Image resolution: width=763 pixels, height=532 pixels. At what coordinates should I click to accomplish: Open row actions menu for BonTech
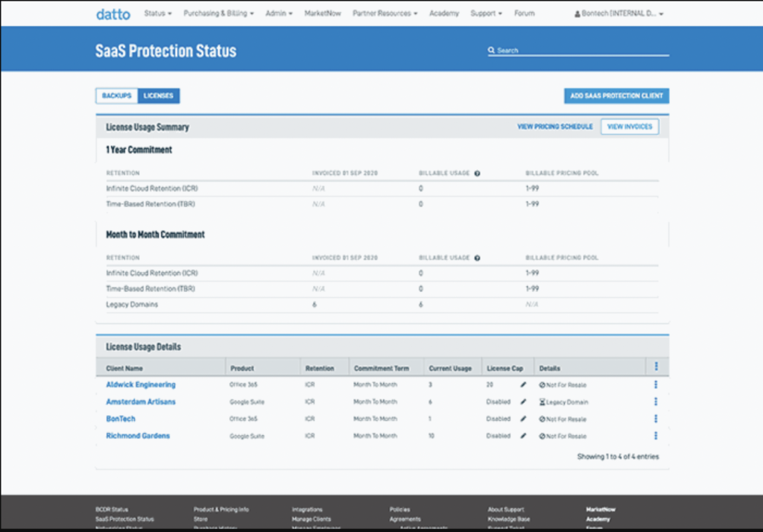(x=656, y=419)
